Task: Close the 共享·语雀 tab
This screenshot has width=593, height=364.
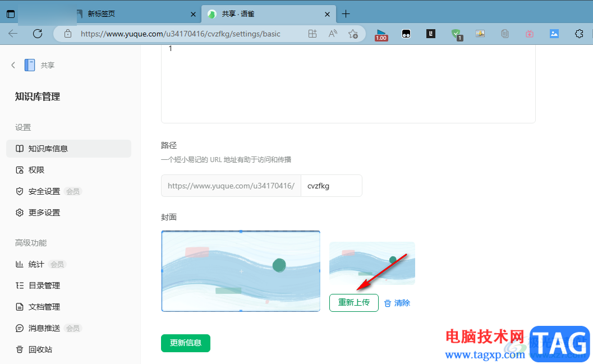Action: point(328,15)
